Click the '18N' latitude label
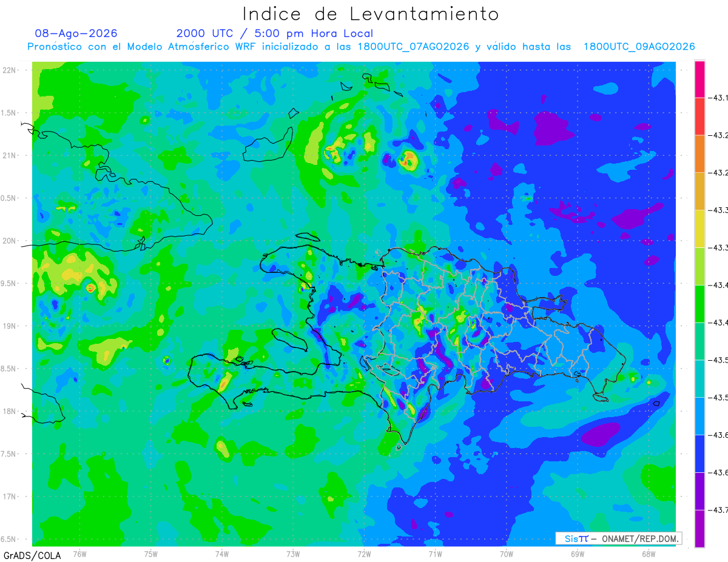This screenshot has height=562, width=728. tap(10, 412)
